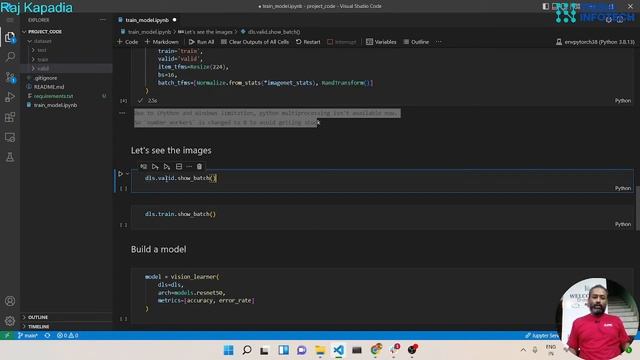
Task: Open the Extensions view
Action: 10,117
